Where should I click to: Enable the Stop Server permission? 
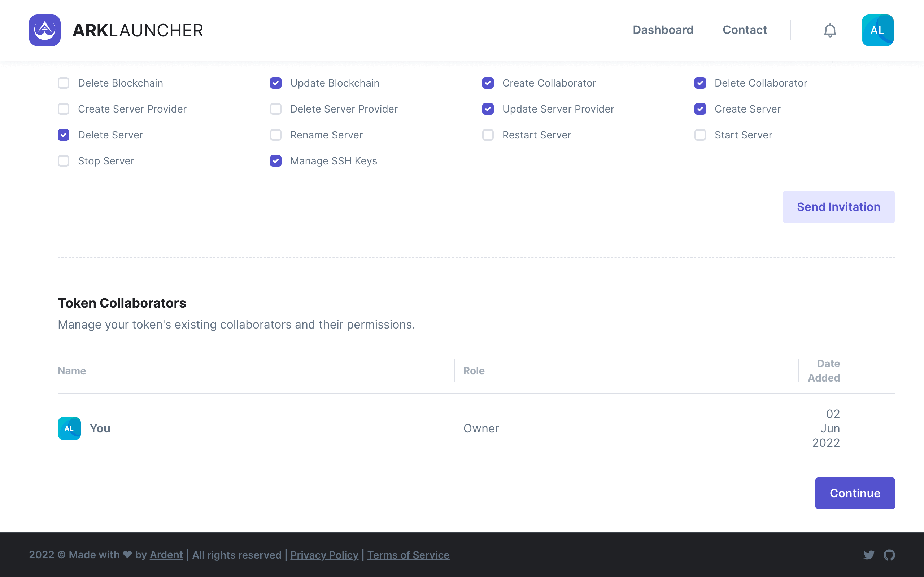pyautogui.click(x=64, y=161)
